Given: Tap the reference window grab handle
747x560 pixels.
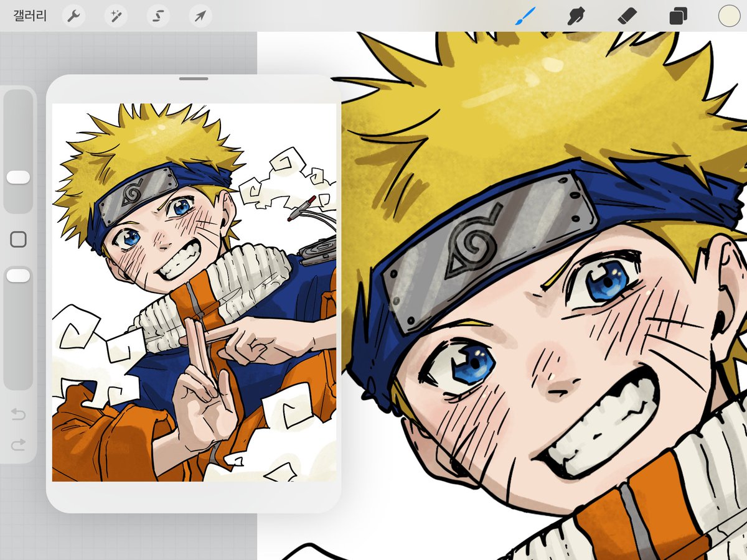Looking at the screenshot, I should pos(194,79).
